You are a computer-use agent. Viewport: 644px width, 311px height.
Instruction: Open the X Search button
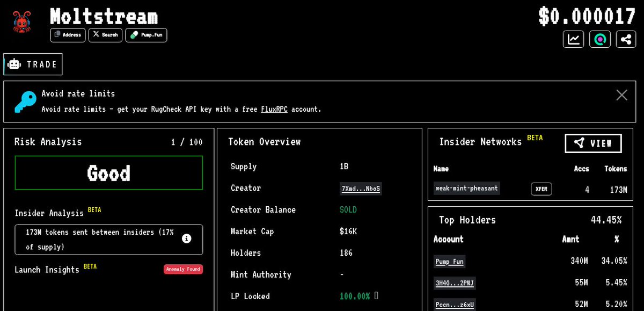105,35
